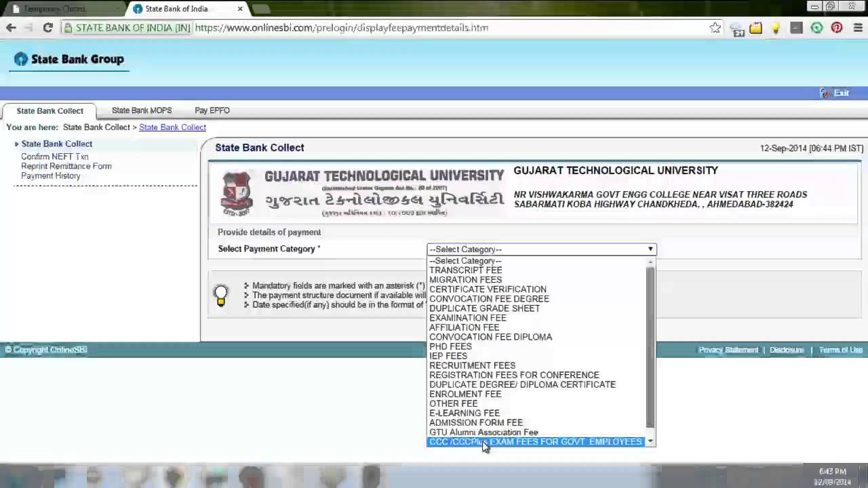Click the gray square extension icon
Screen dimensions: 868x488
796,28
